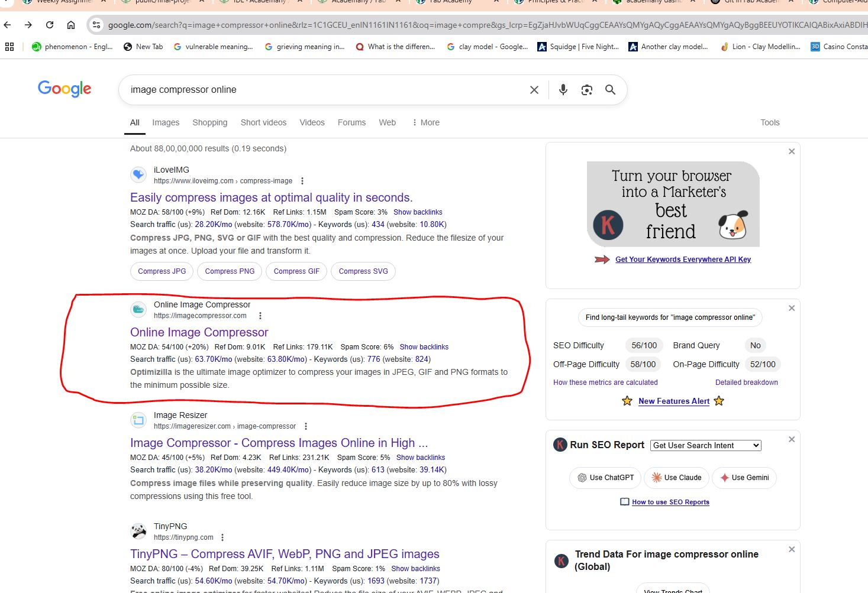The image size is (868, 593).
Task: Reload the page with refresh icon
Action: (x=50, y=25)
